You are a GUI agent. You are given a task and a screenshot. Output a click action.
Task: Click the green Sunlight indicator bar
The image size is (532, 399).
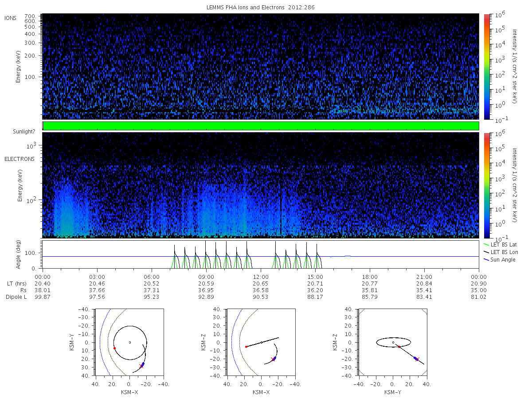click(x=261, y=126)
